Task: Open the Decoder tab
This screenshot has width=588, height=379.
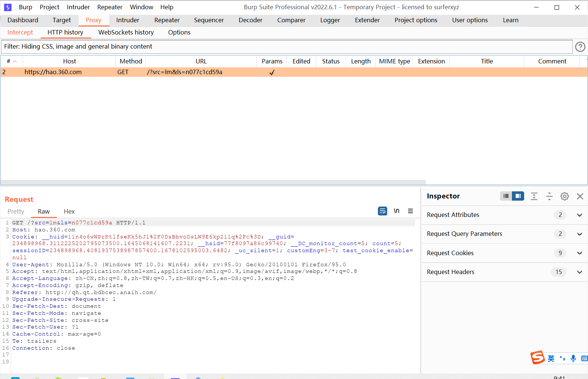Action: (251, 20)
